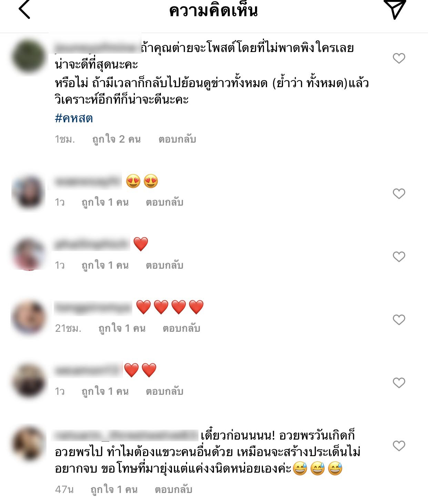Like the comment with #คหสต hashtag
Screen dimensions: 428x504
(399, 58)
